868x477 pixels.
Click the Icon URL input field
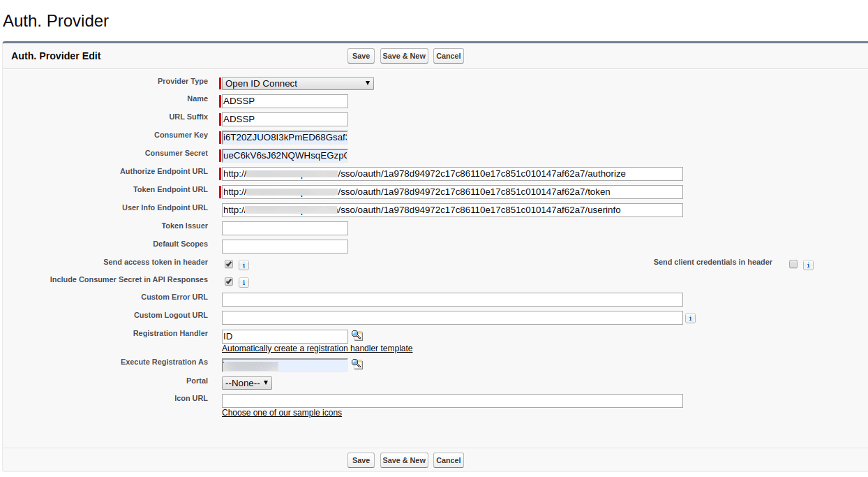point(452,400)
